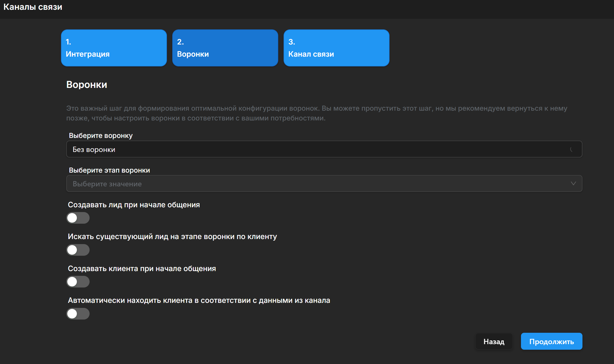Click loading spinner in Без воронки field
614x364 pixels.
[572, 150]
